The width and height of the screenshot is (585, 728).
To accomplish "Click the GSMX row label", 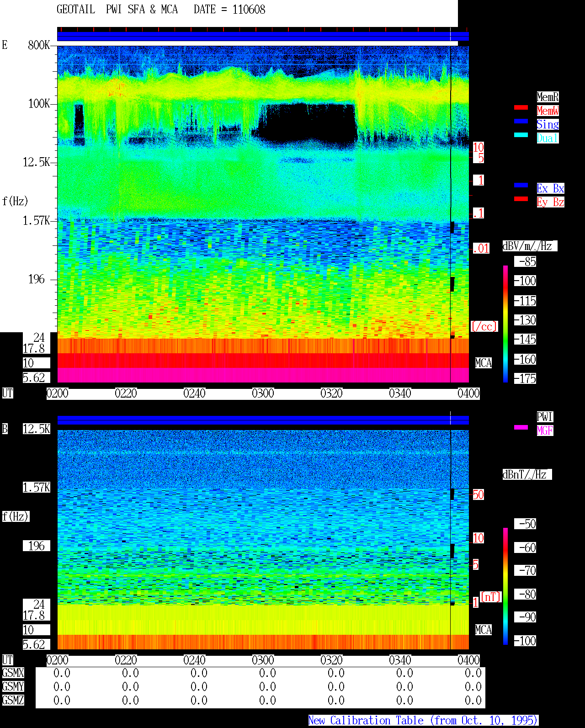I will (x=13, y=673).
